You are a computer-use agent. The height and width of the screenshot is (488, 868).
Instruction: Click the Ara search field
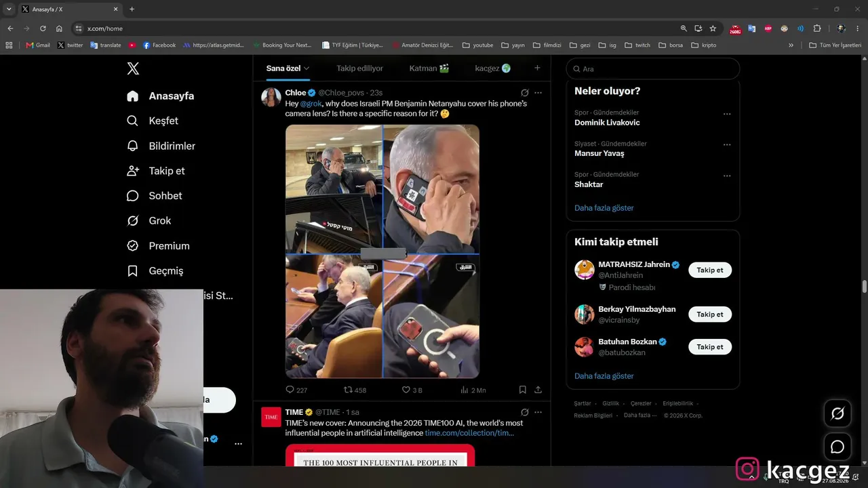653,68
